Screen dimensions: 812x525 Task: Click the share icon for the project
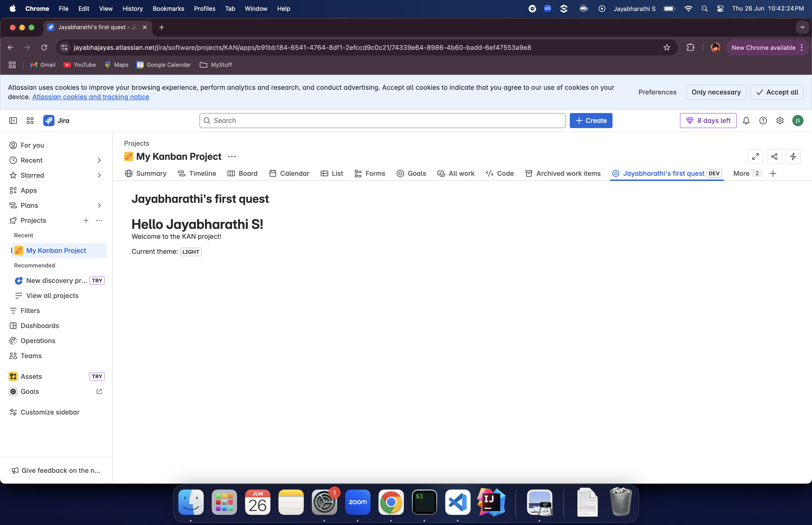coord(774,157)
